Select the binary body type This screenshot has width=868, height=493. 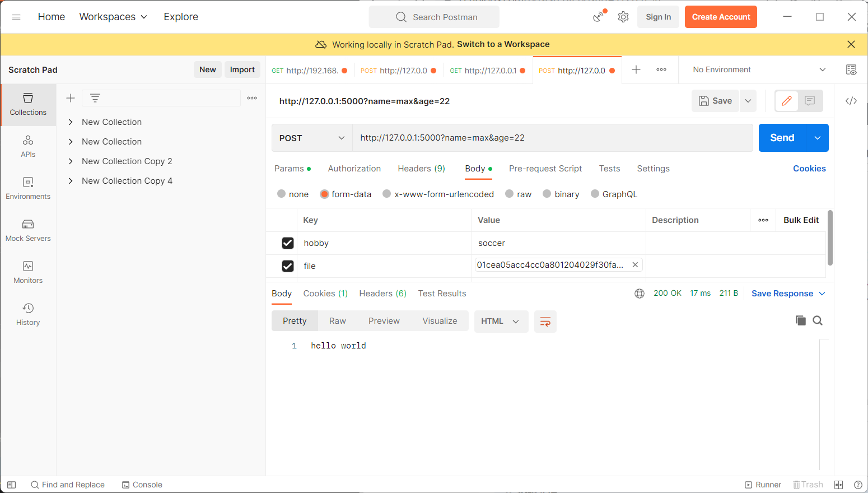pyautogui.click(x=547, y=194)
